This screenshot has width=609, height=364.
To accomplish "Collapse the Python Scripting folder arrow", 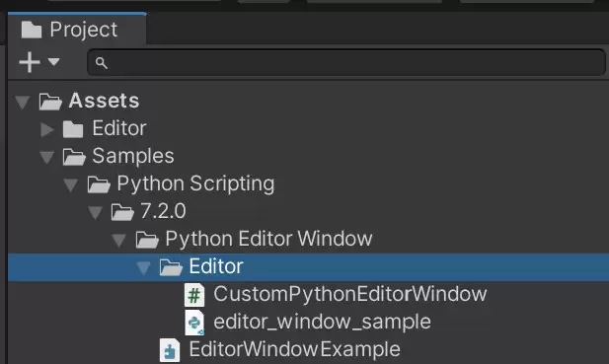I will (x=71, y=184).
